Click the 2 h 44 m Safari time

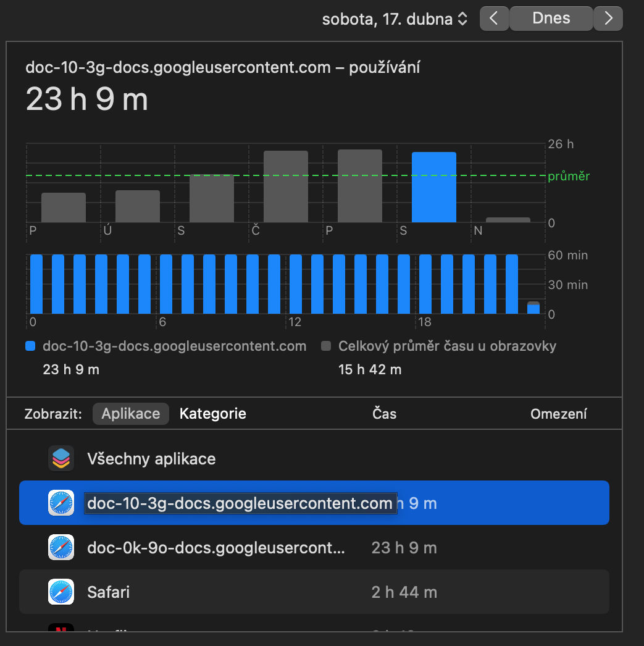point(404,592)
